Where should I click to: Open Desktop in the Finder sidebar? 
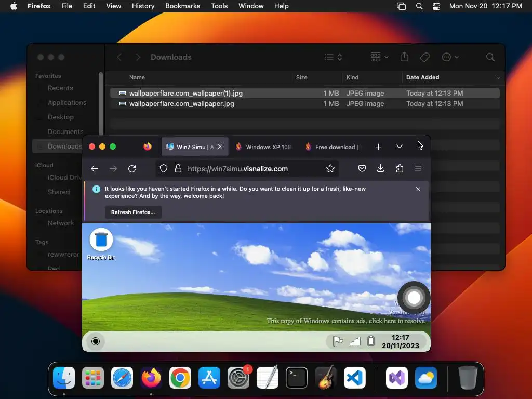[x=60, y=117]
